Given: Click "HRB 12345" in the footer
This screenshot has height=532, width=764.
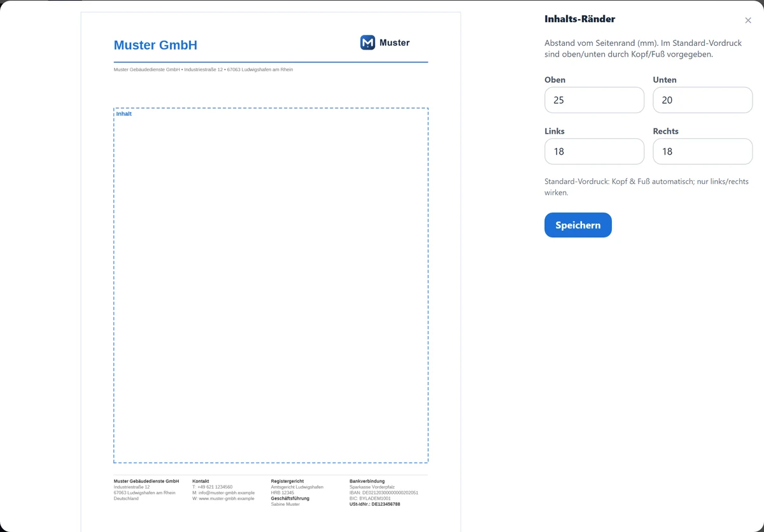Looking at the screenshot, I should (283, 493).
